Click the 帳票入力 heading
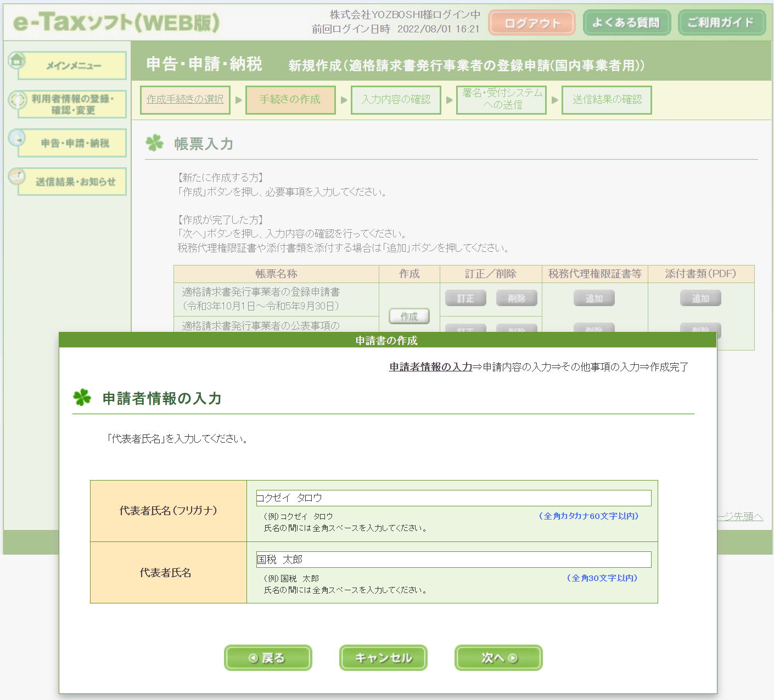The image size is (774, 700). 204,144
